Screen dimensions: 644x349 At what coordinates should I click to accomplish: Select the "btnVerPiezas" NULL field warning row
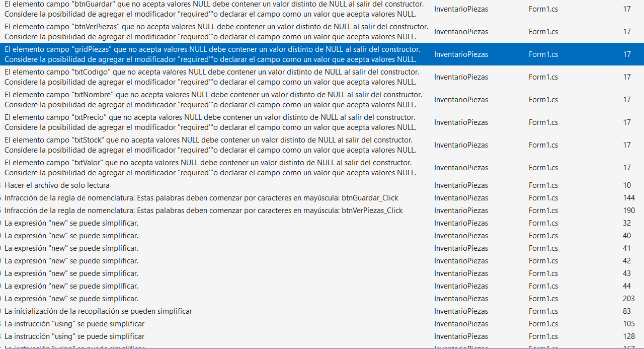[x=216, y=32]
